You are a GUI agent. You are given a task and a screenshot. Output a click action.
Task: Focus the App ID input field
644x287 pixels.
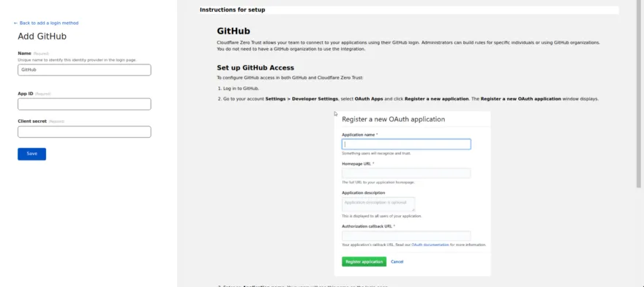(84, 104)
